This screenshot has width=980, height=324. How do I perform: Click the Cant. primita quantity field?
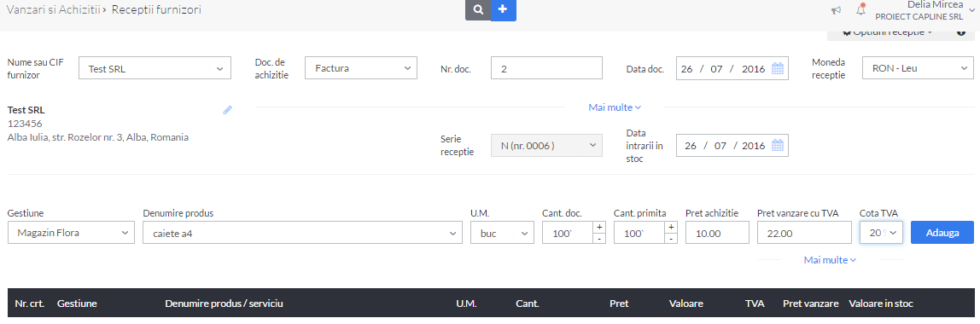click(639, 233)
